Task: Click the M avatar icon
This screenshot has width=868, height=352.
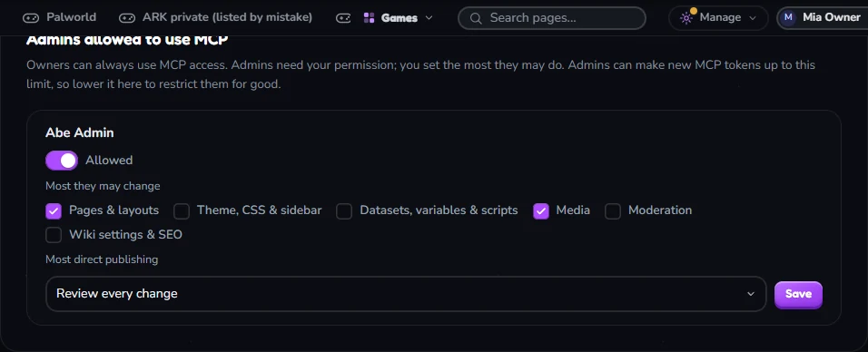Action: [x=788, y=18]
